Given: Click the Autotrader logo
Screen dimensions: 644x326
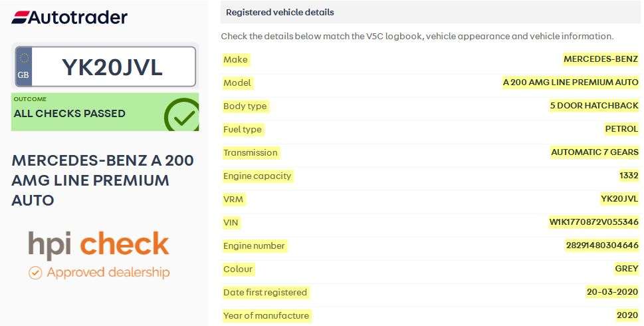Looking at the screenshot, I should point(69,17).
